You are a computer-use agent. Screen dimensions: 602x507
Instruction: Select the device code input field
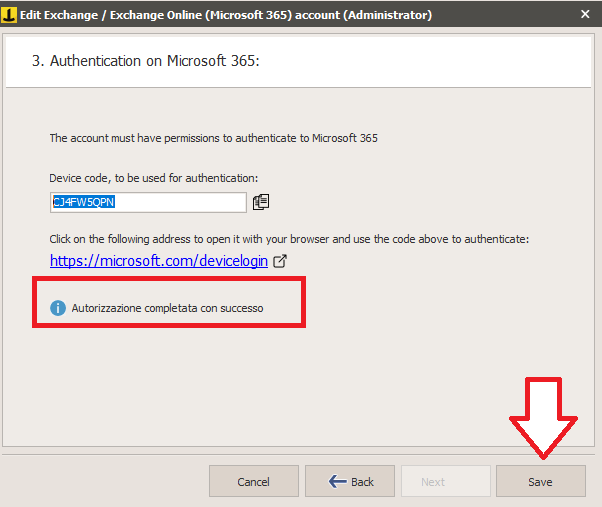[148, 202]
